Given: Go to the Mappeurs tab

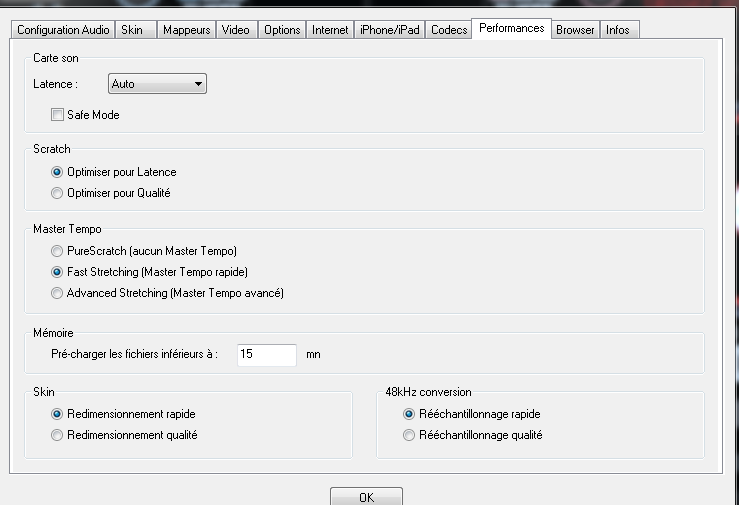Looking at the screenshot, I should click(187, 30).
